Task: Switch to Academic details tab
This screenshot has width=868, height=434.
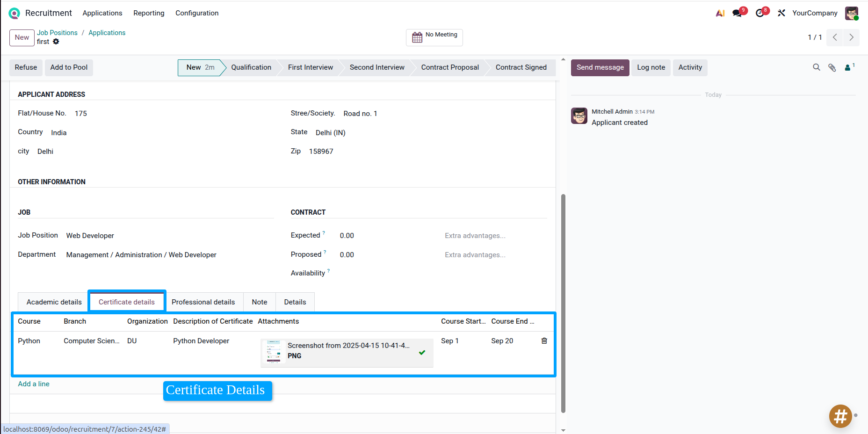Action: coord(54,302)
